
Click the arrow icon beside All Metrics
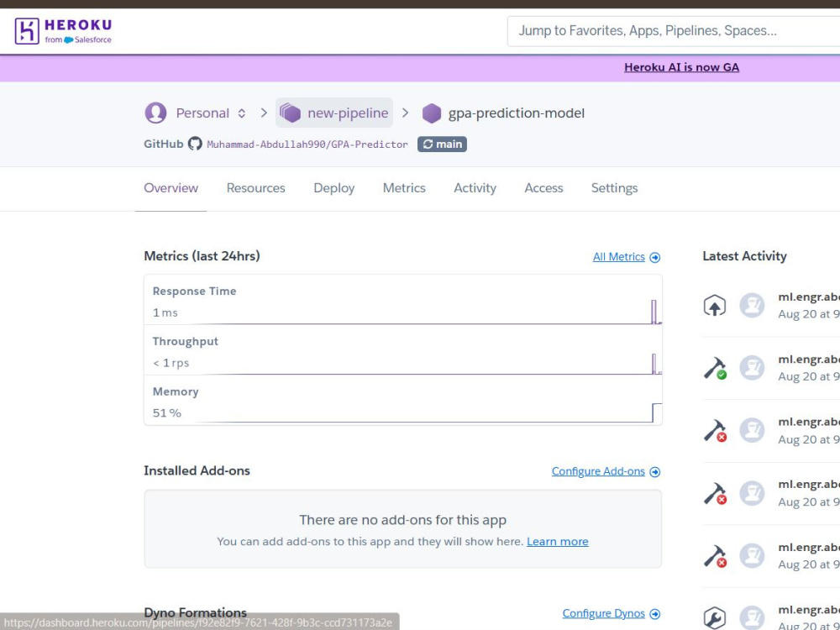click(x=654, y=258)
